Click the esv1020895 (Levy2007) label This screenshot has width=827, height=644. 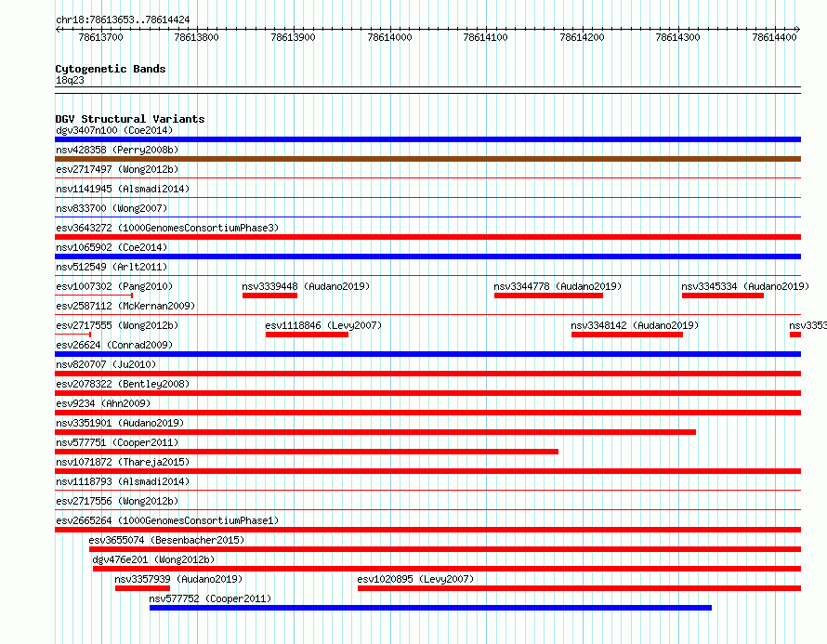pyautogui.click(x=415, y=579)
